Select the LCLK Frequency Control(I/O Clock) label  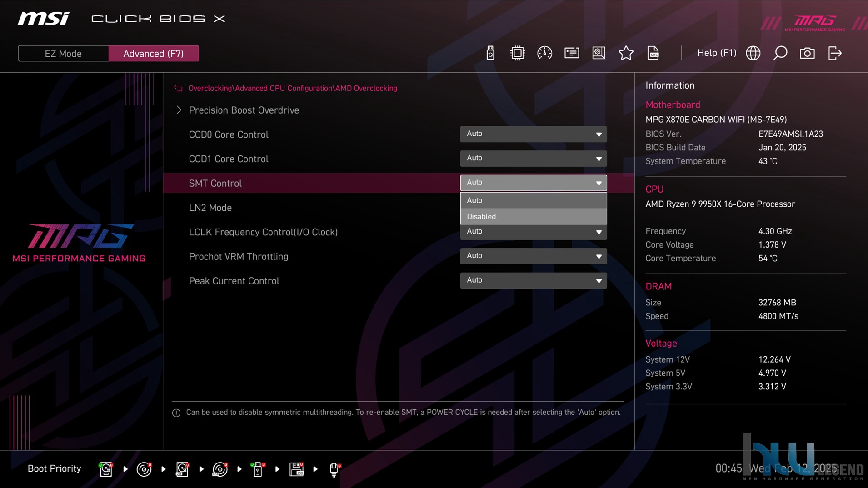coord(263,232)
